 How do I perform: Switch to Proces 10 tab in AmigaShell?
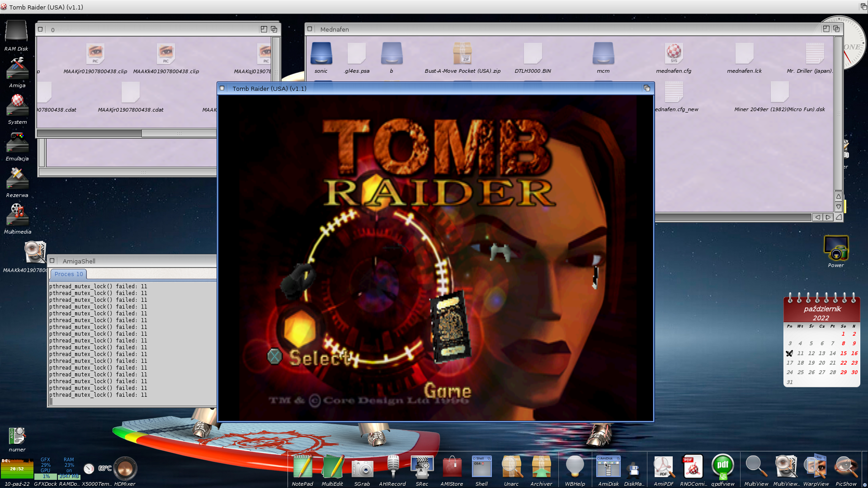[68, 274]
